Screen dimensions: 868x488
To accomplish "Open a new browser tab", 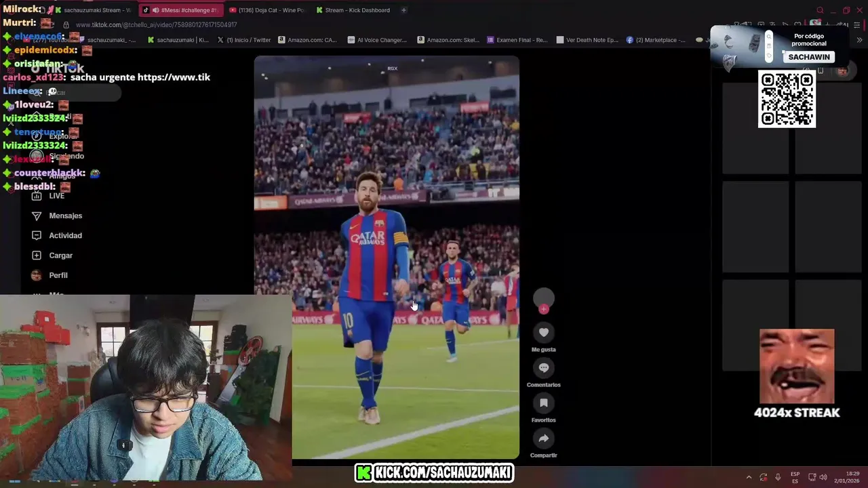I will click(x=403, y=10).
